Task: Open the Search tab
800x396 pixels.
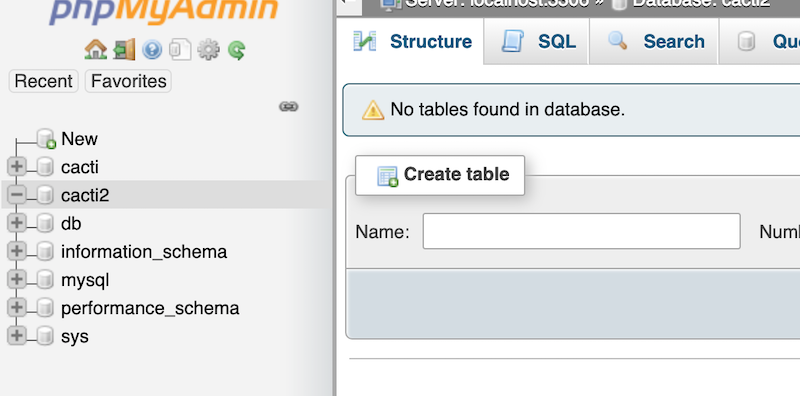Action: (654, 41)
